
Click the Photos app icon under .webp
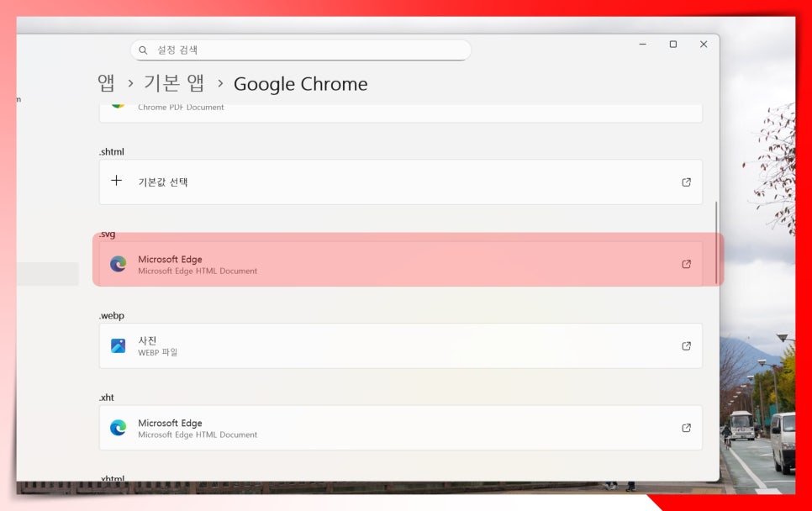(118, 345)
